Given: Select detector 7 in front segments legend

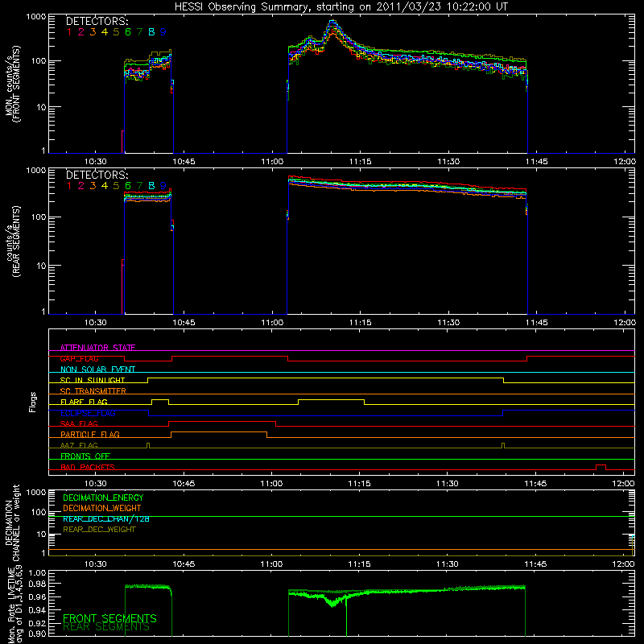Looking at the screenshot, I should 139,32.
